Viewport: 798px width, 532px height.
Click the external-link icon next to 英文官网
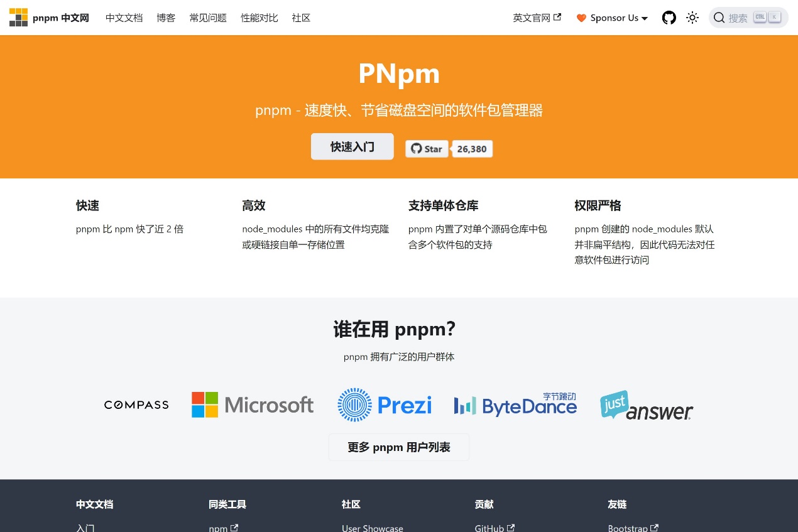pos(557,18)
